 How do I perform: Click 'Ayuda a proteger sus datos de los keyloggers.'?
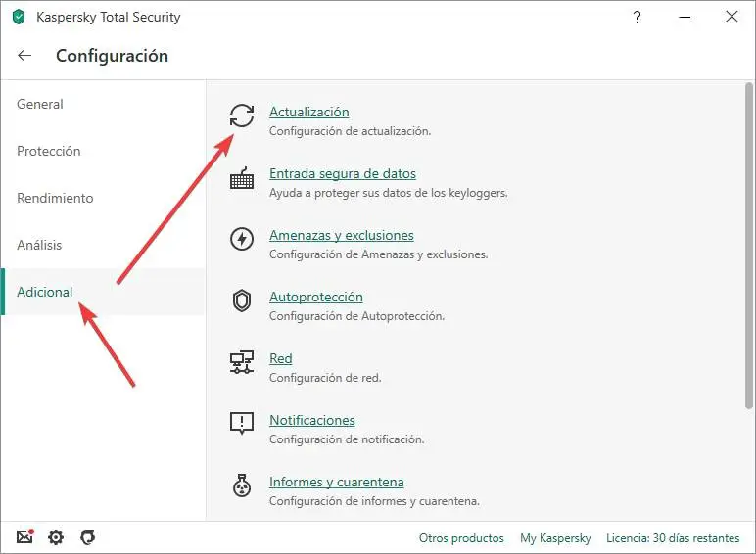click(388, 193)
